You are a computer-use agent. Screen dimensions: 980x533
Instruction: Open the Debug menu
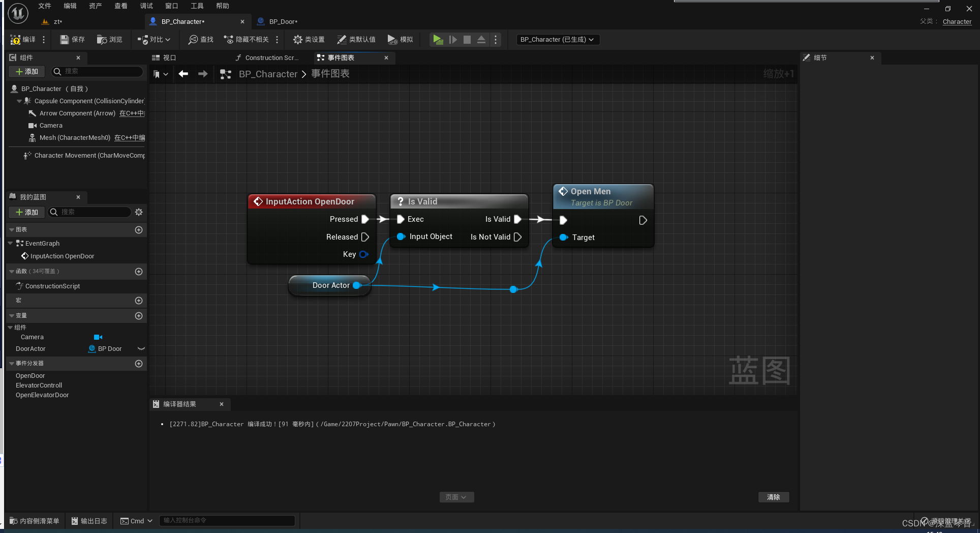coord(146,6)
